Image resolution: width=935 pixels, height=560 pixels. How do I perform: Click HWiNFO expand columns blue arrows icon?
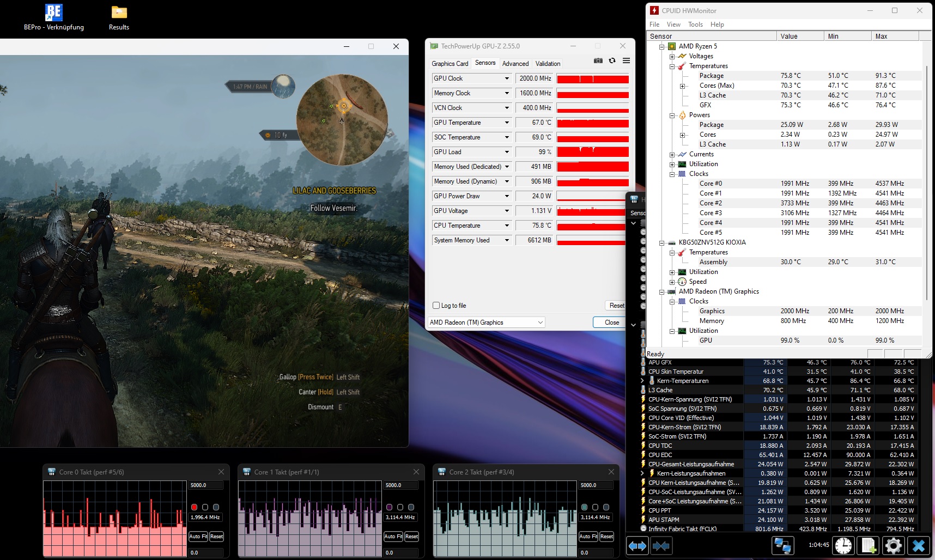pos(637,545)
